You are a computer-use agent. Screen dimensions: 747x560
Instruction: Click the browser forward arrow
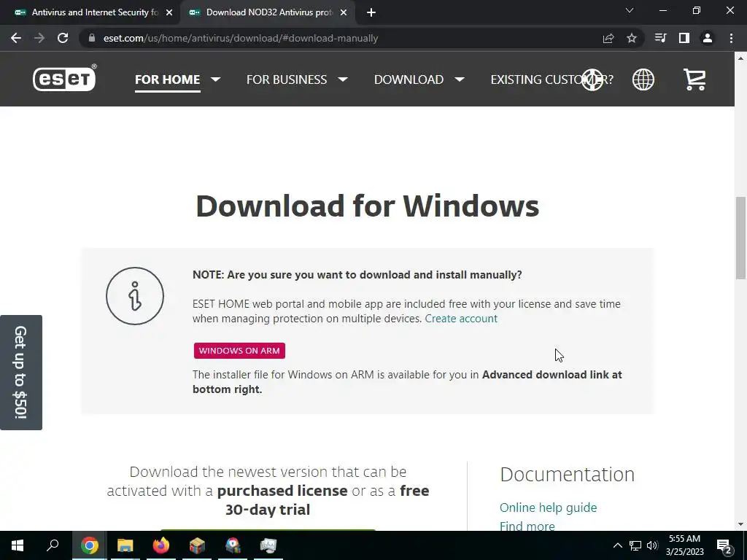pyautogui.click(x=39, y=38)
